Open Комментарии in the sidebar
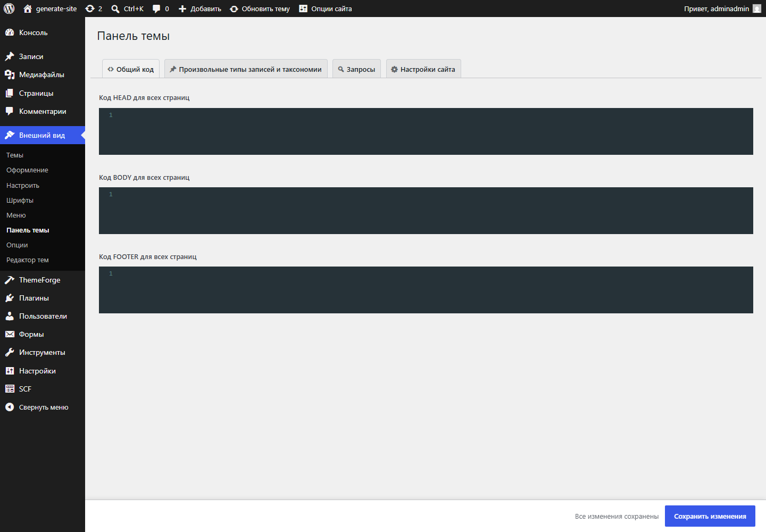Image resolution: width=766 pixels, height=532 pixels. (x=43, y=111)
